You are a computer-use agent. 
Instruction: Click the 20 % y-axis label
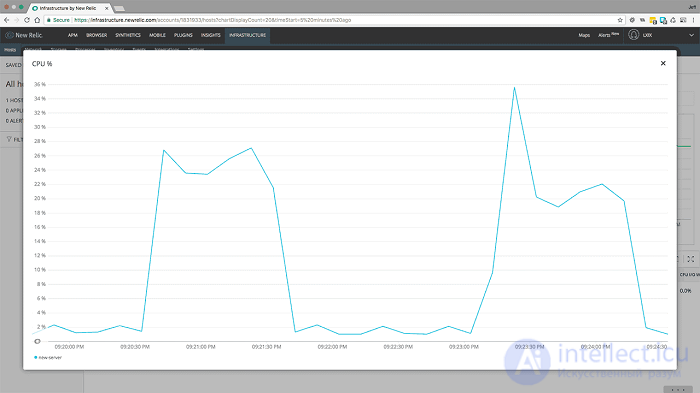pos(40,198)
